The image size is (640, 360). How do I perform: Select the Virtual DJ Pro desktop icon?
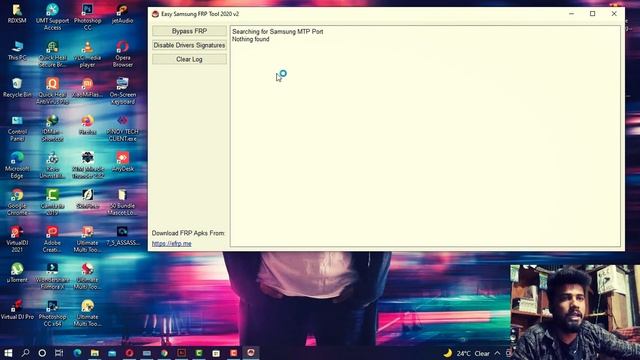17,311
